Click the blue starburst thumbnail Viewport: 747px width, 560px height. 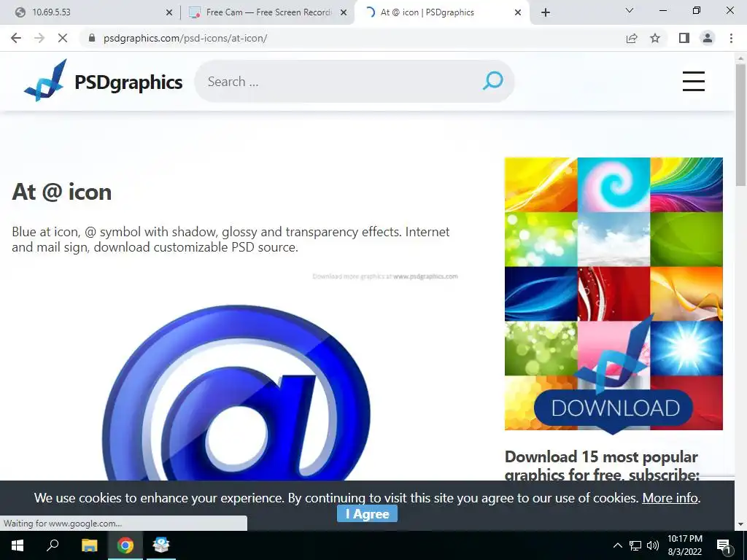click(686, 349)
